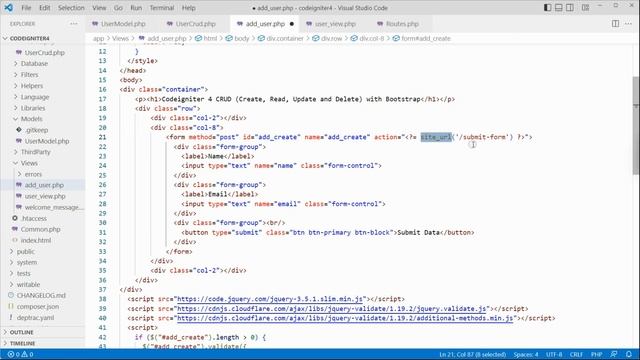Expand Language folder
The height and width of the screenshot is (360, 640).
pyautogui.click(x=35, y=97)
